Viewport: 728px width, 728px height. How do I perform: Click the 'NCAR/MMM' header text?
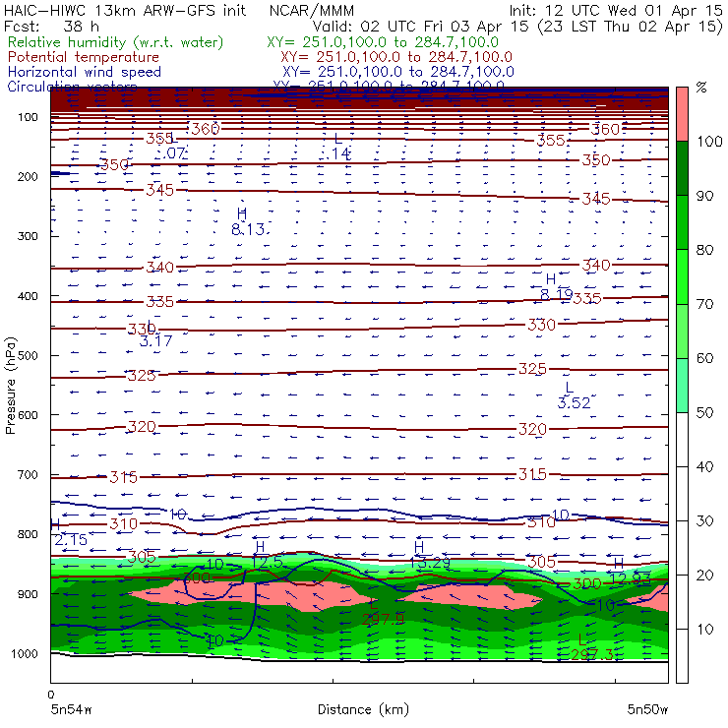coord(312,10)
